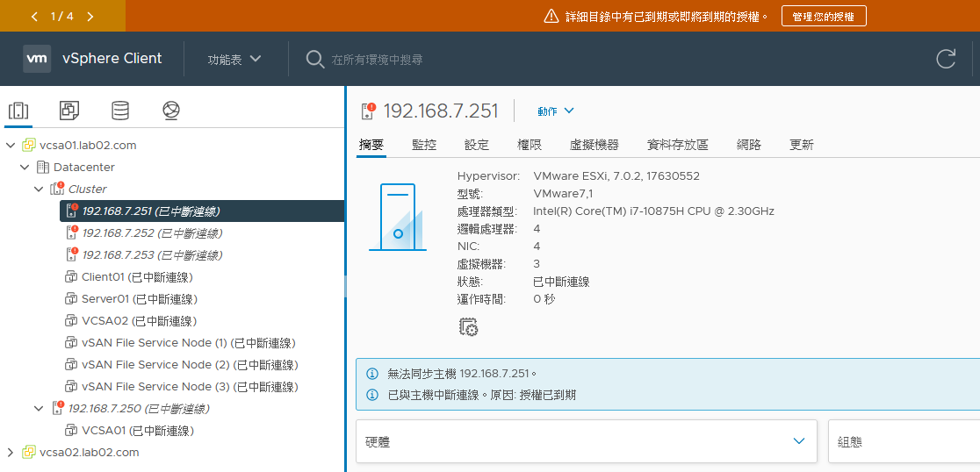Switch to the 監控 tab
980x472 pixels.
tap(424, 145)
